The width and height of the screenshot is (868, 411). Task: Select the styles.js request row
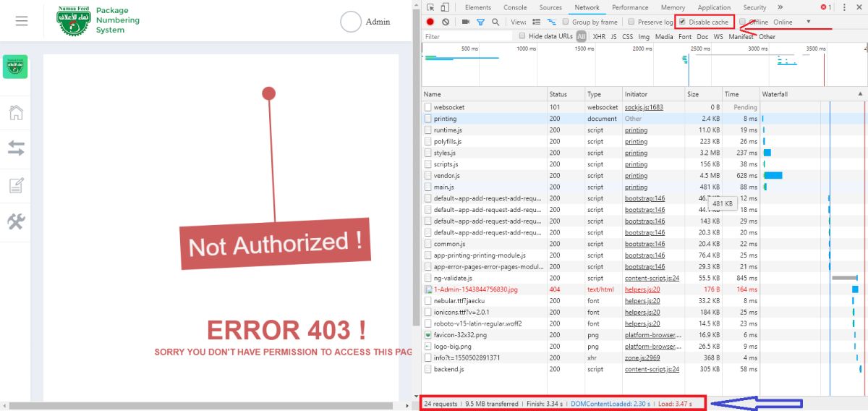[x=644, y=153]
